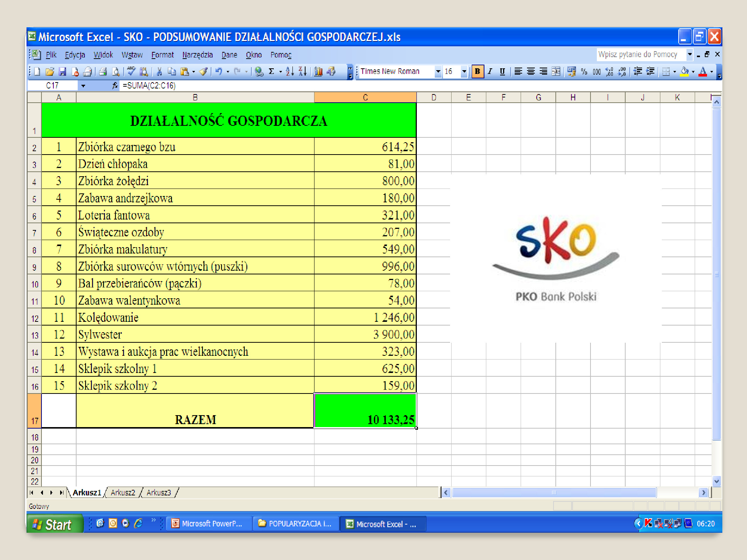Viewport: 747px width, 560px height.
Task: Toggle Italic formatting
Action: (490, 71)
